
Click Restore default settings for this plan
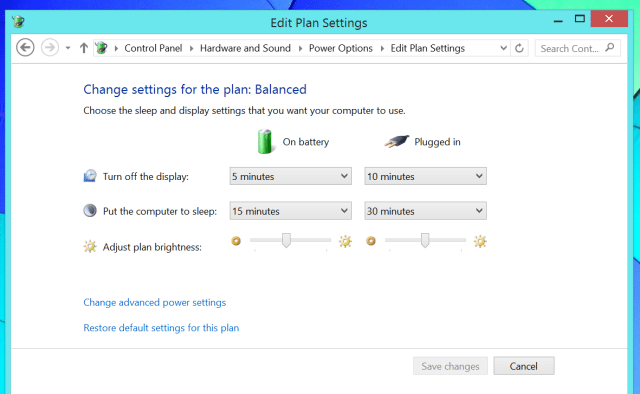(x=161, y=328)
